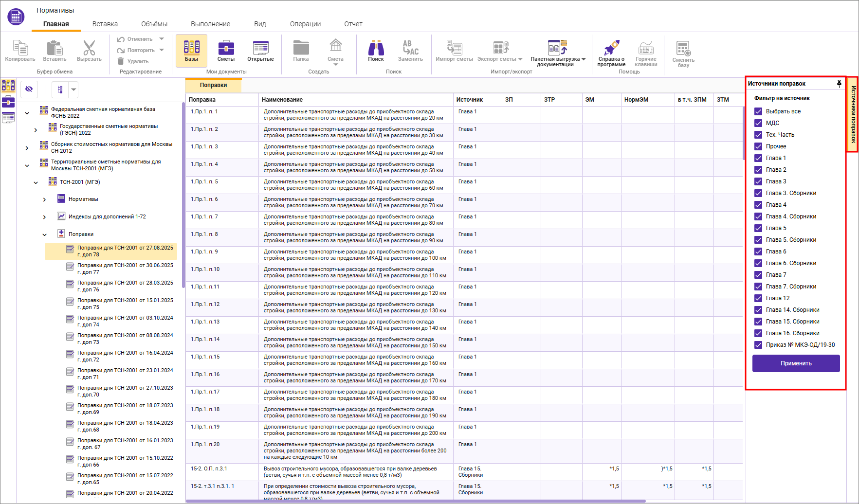Click the hide eye icon in left toolbar
This screenshot has height=504, width=859.
click(29, 89)
